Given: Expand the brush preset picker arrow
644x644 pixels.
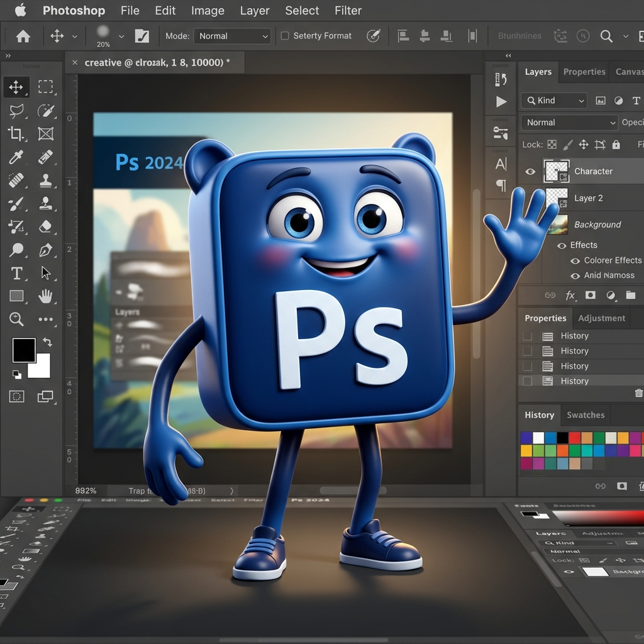Looking at the screenshot, I should (x=121, y=36).
